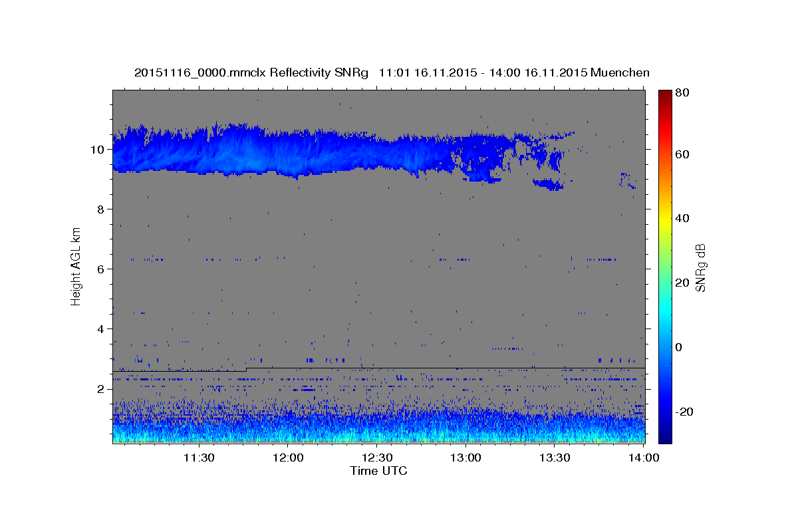Click the black threshold line above 2 km
Screen dimensions: 798x532
point(379,368)
